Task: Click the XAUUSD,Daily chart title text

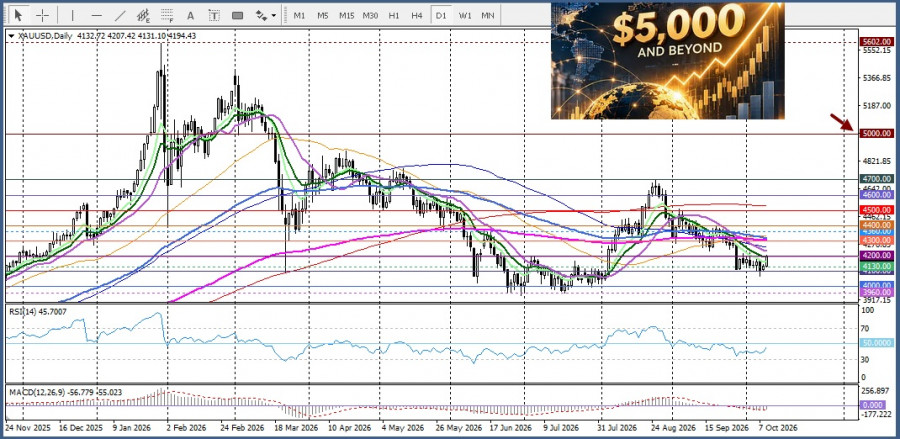Action: [x=45, y=36]
